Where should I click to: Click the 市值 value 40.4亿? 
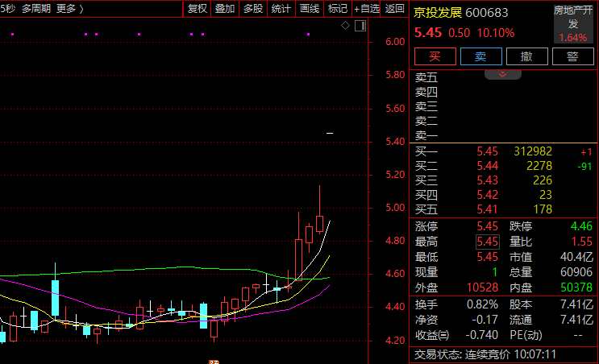(x=576, y=257)
